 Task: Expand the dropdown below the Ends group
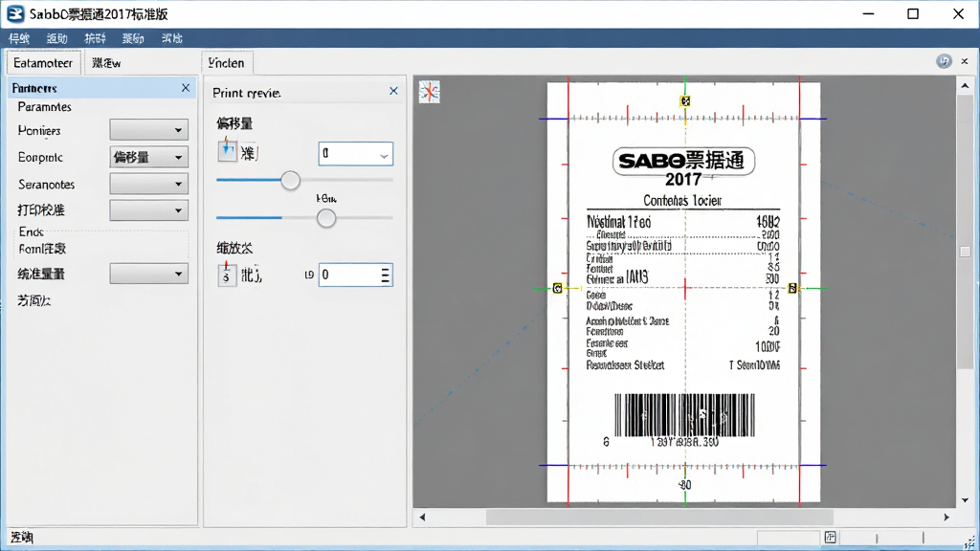[148, 274]
